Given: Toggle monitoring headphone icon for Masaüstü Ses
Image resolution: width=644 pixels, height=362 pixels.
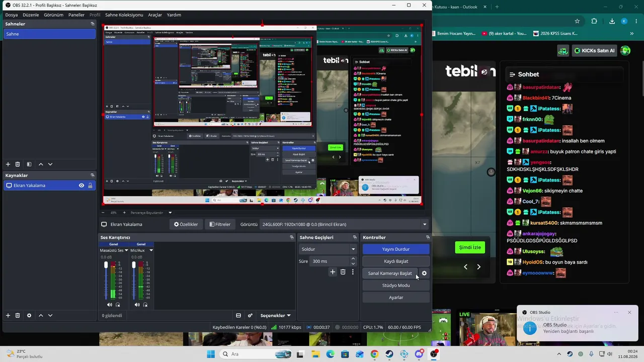Looking at the screenshot, I should click(x=118, y=305).
